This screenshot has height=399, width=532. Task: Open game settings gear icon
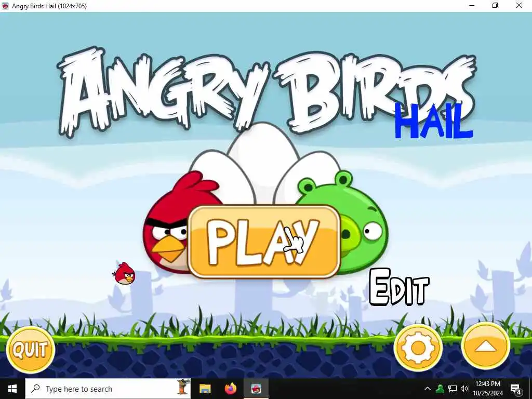tap(418, 348)
